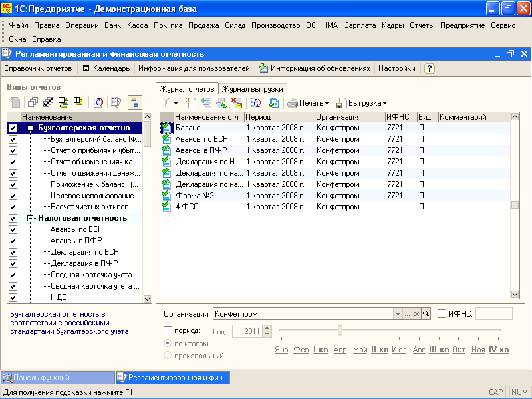The width and height of the screenshot is (532, 399).
Task: Click the Справочник отчетов button
Action: 38,68
